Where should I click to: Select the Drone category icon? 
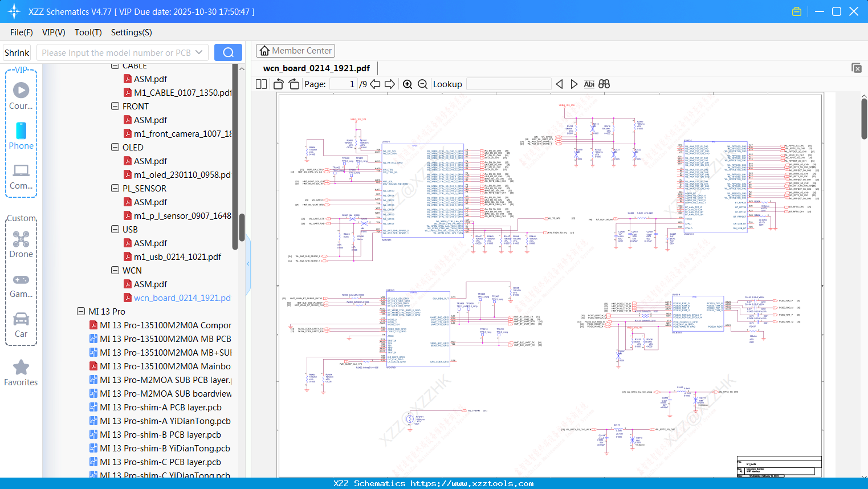click(x=21, y=239)
